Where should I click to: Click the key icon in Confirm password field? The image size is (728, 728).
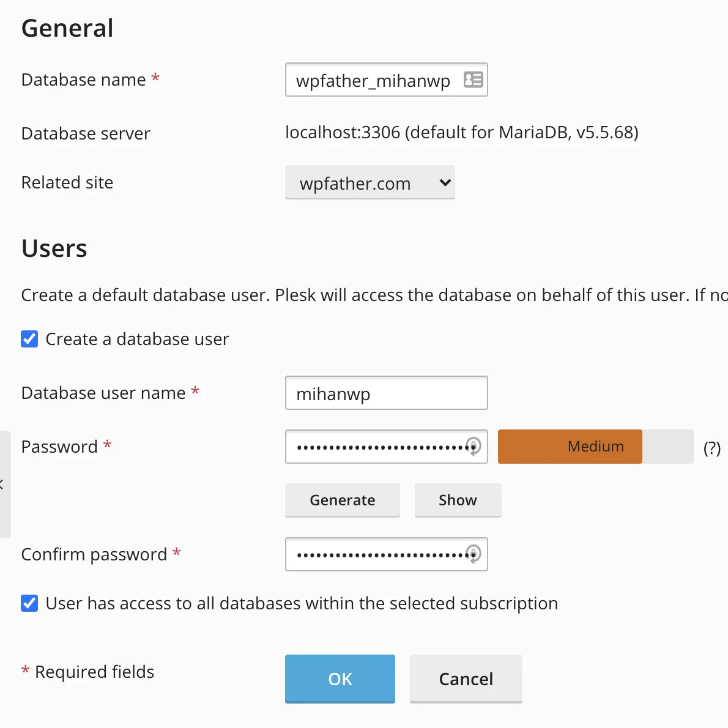pos(473,554)
